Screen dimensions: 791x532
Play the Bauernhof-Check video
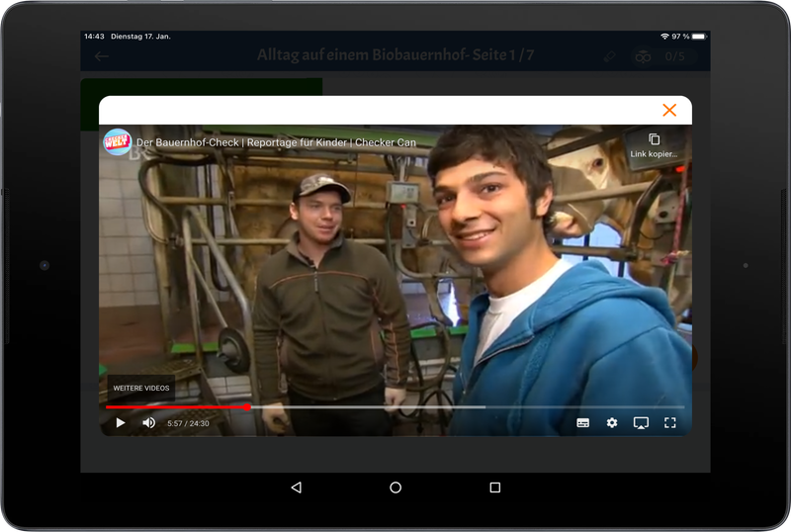pyautogui.click(x=121, y=423)
